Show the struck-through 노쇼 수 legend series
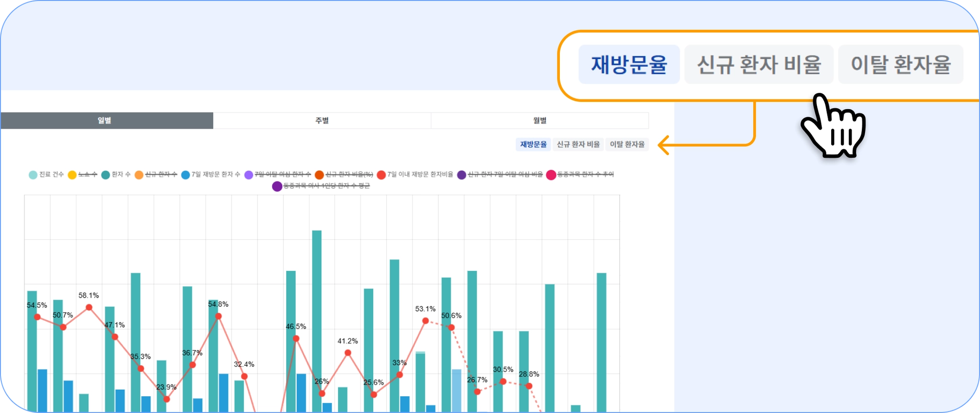This screenshot has width=980, height=413. click(x=83, y=175)
